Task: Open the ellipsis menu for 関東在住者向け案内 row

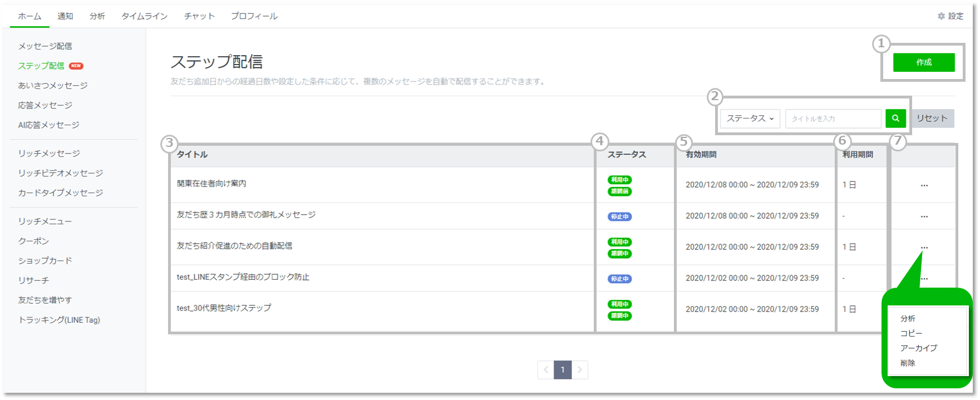Action: coord(924,185)
